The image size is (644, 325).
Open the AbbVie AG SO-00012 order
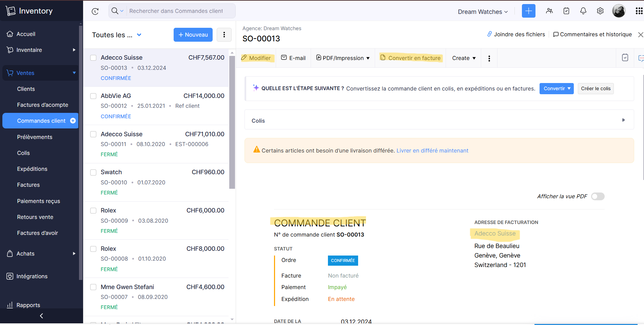point(156,106)
